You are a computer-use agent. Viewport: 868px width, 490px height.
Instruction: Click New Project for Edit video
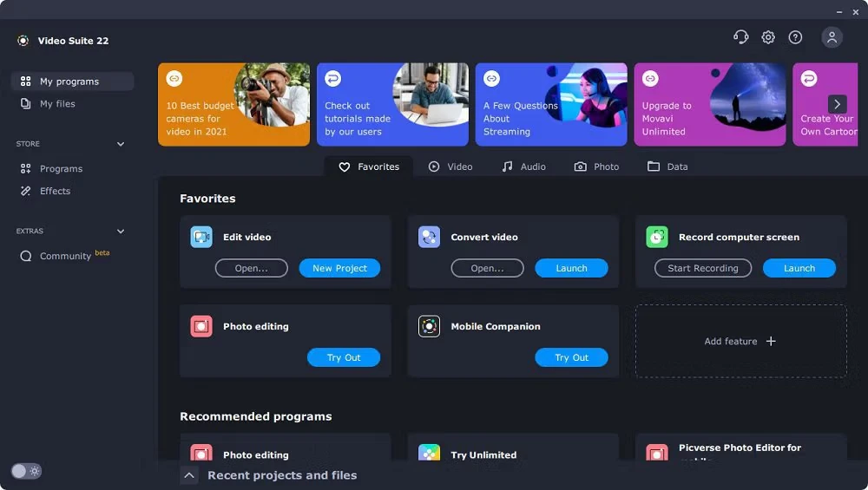(x=339, y=268)
